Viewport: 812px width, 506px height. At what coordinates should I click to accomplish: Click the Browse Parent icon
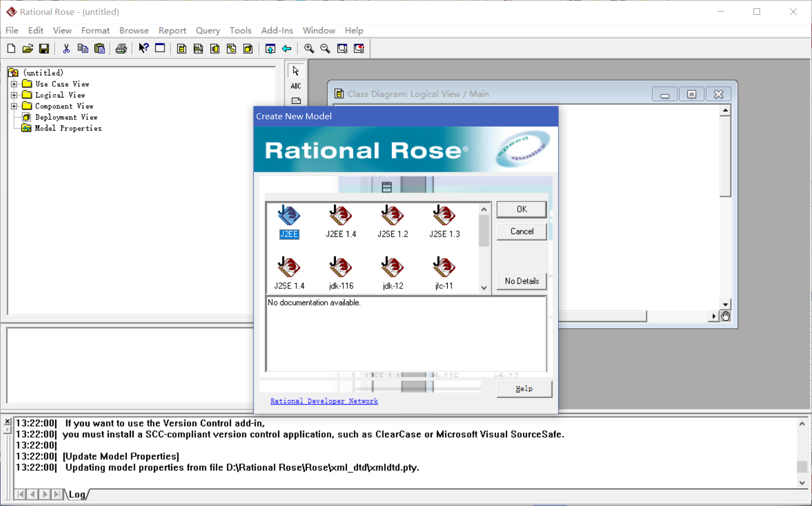click(270, 49)
